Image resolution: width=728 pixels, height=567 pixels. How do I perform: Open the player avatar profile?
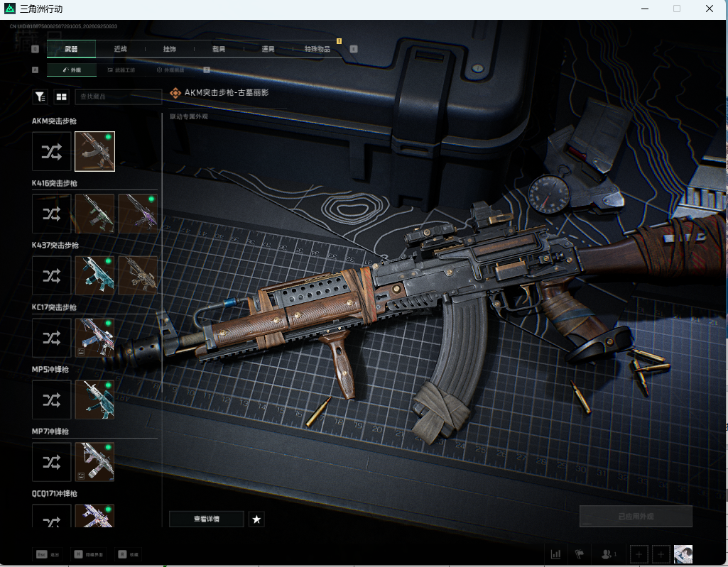(x=683, y=554)
